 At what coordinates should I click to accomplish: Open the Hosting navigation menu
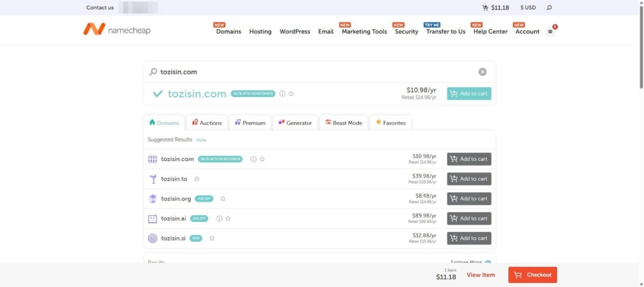point(260,32)
